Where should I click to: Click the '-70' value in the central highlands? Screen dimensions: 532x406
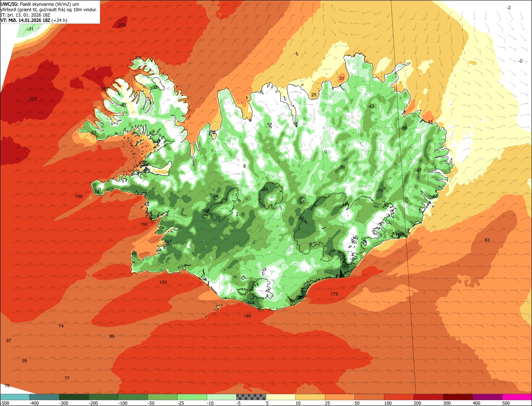tap(342, 167)
